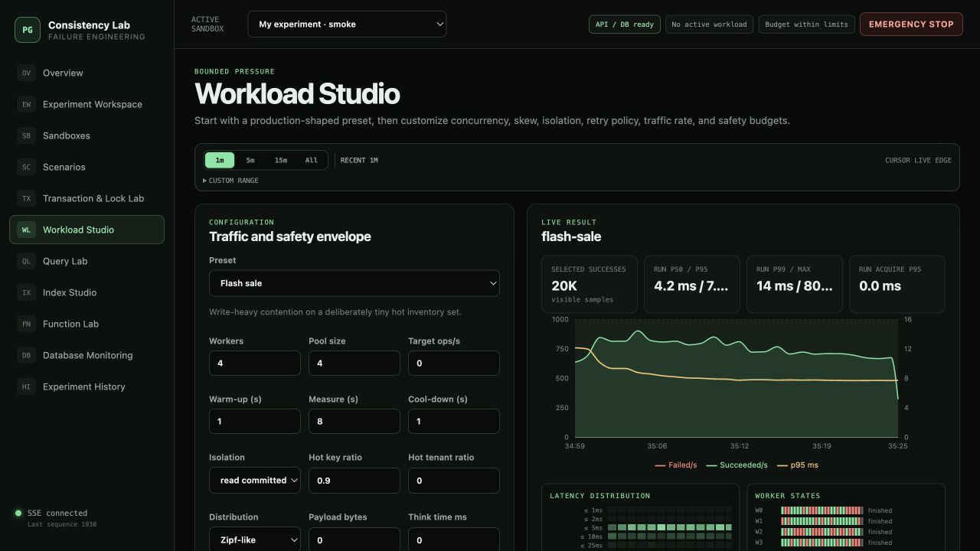Click the No active workload badge

(709, 24)
